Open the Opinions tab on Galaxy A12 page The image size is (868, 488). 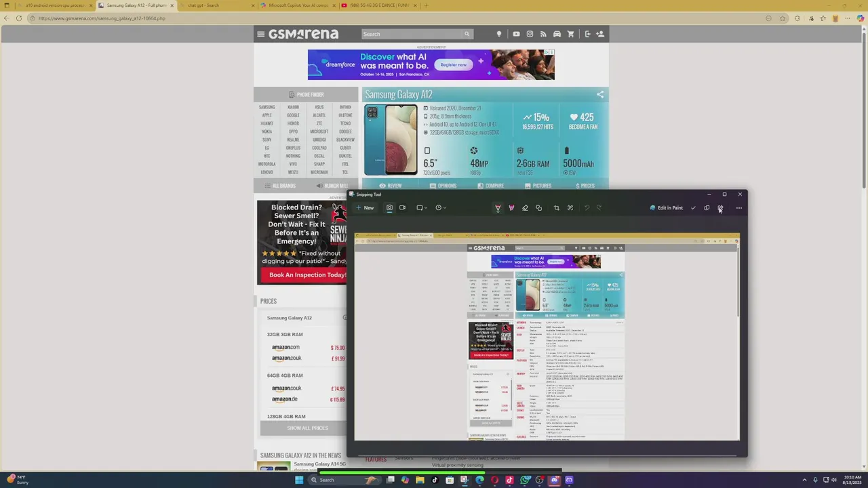[442, 185]
